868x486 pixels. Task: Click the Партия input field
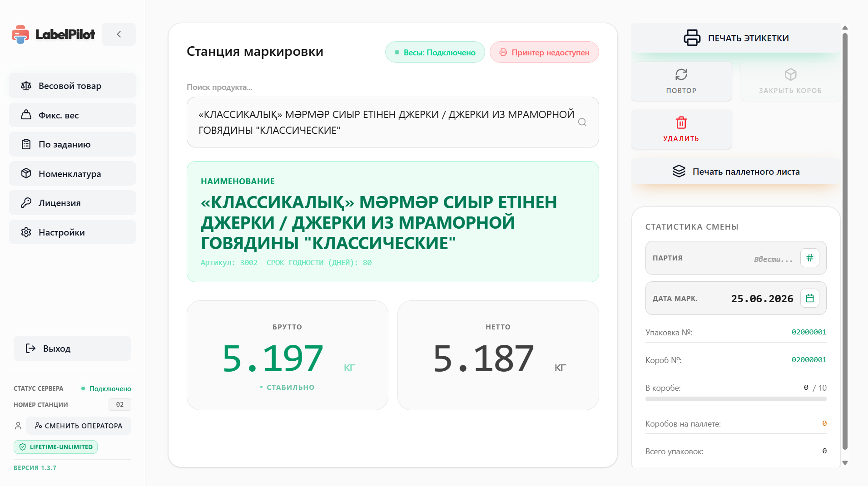749,259
